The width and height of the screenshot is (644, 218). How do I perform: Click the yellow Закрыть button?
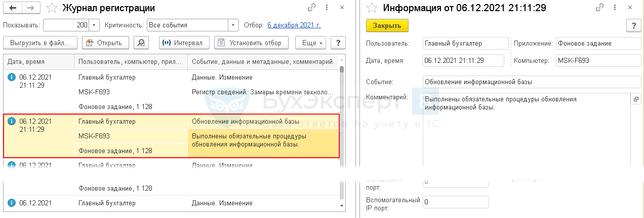387,25
